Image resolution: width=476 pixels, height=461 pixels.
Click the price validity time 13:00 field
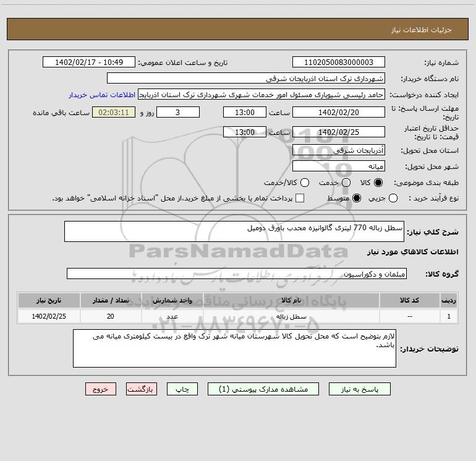[245, 132]
